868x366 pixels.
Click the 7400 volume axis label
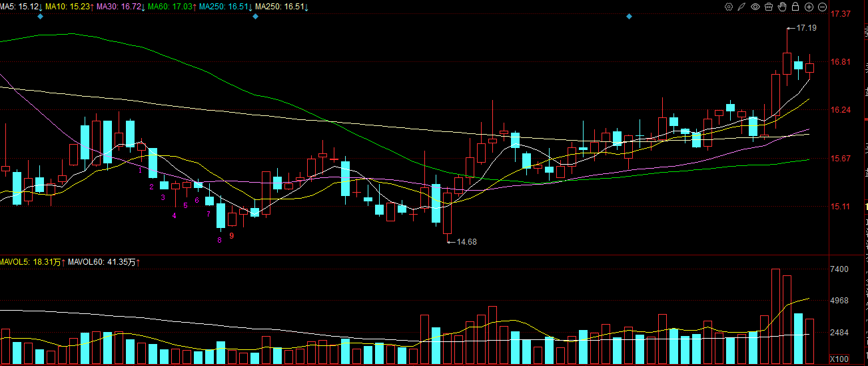[840, 269]
